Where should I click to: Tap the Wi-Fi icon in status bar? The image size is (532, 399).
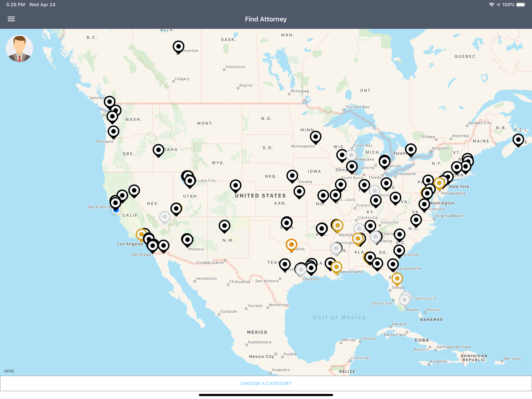pyautogui.click(x=491, y=5)
